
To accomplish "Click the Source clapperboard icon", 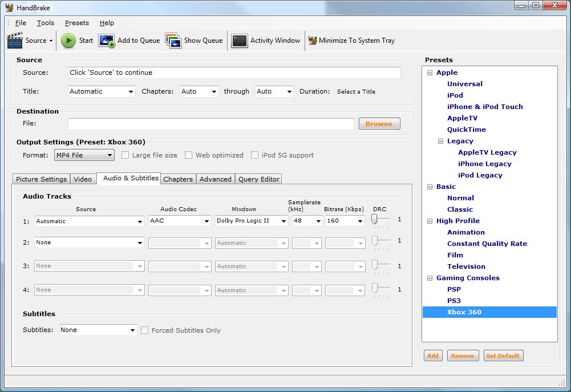I will (15, 40).
